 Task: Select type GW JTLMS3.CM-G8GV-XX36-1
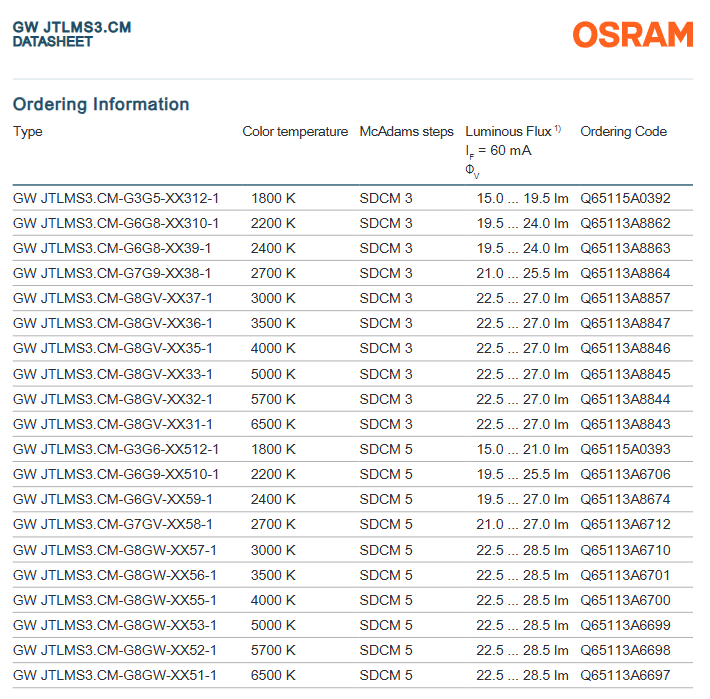click(113, 323)
